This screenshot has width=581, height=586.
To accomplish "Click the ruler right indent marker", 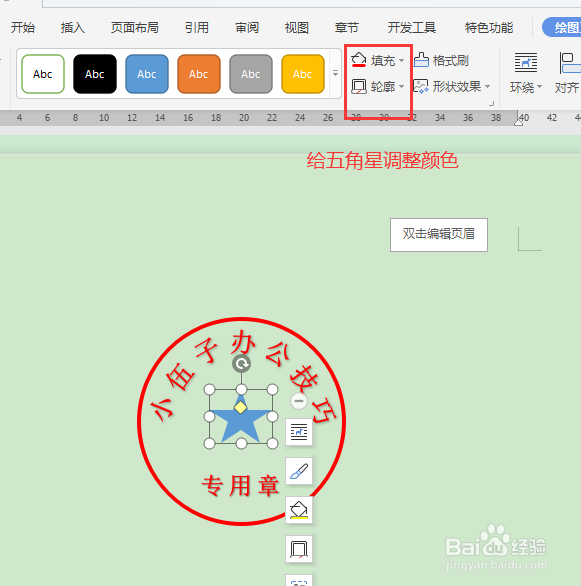I will point(518,122).
